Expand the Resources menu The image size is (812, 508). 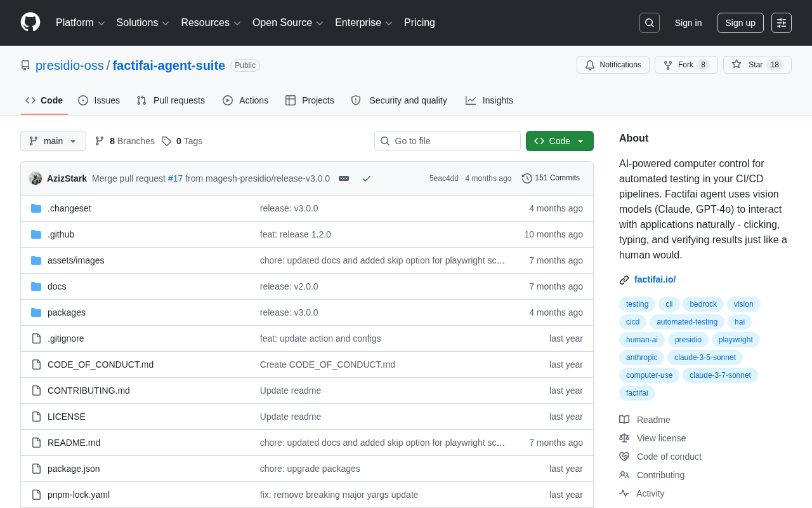tap(211, 23)
